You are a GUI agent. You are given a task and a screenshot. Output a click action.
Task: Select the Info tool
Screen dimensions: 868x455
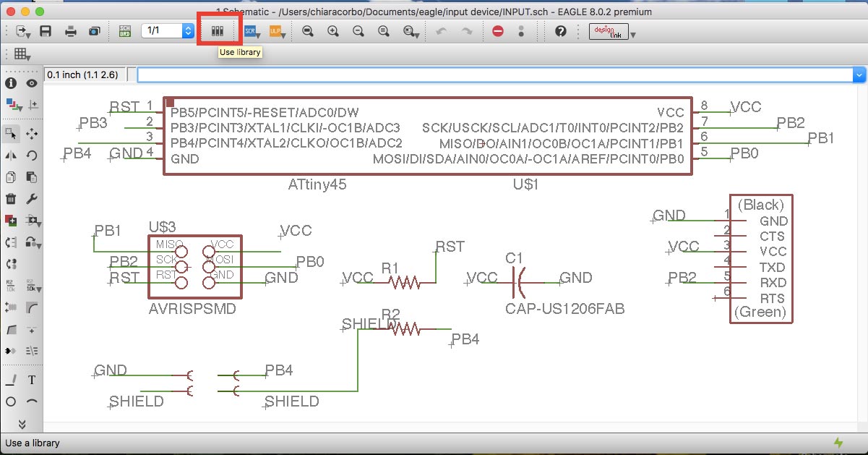pos(11,84)
